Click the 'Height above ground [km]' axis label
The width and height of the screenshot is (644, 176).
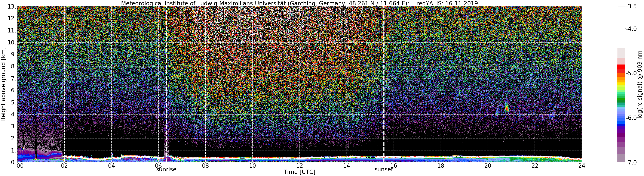tap(3, 84)
